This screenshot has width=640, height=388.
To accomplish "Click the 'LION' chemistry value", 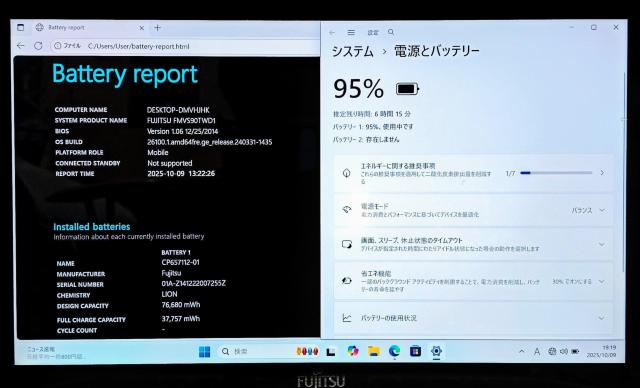I will point(169,294).
